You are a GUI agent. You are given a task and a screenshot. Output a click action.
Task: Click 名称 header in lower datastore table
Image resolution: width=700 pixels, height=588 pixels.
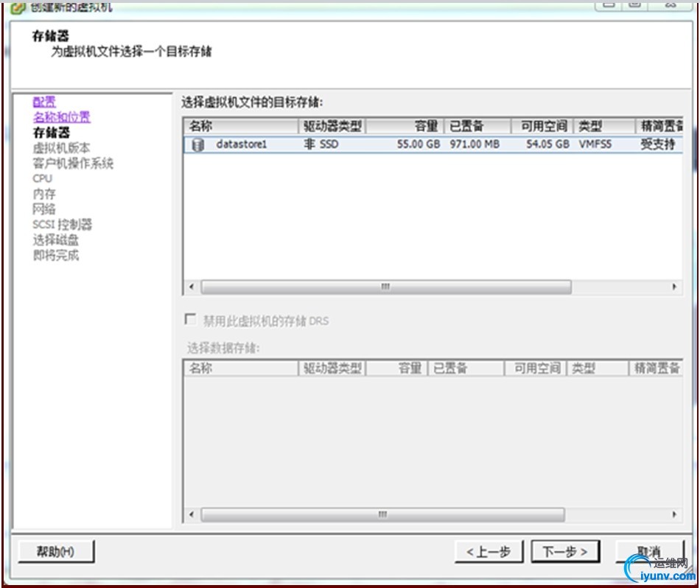(x=241, y=368)
